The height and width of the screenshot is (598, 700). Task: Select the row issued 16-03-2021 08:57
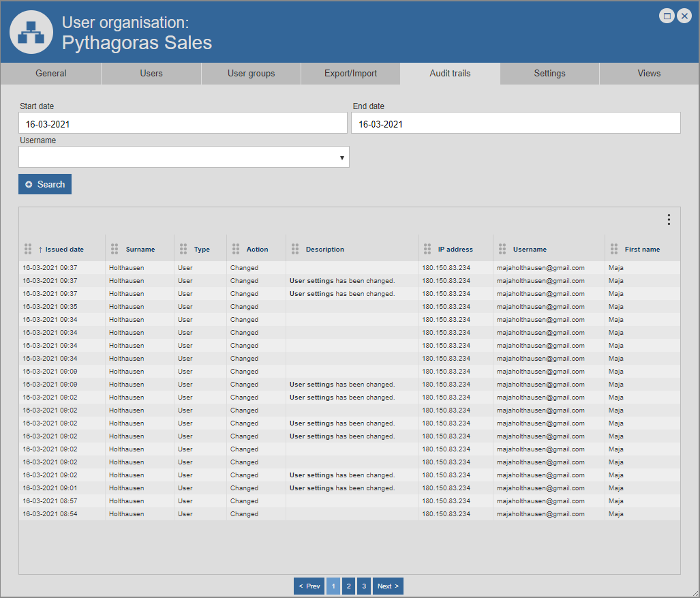tap(350, 501)
